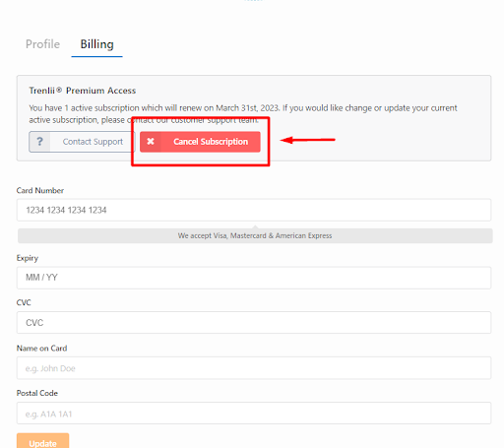Click the question mark icon beside Contact Support
504x448 pixels.
[39, 142]
